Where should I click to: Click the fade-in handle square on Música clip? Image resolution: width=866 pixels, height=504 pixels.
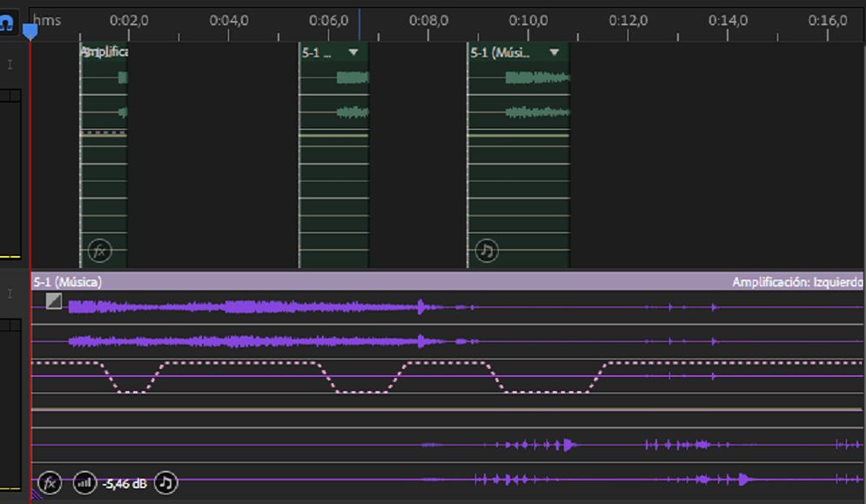tap(54, 301)
